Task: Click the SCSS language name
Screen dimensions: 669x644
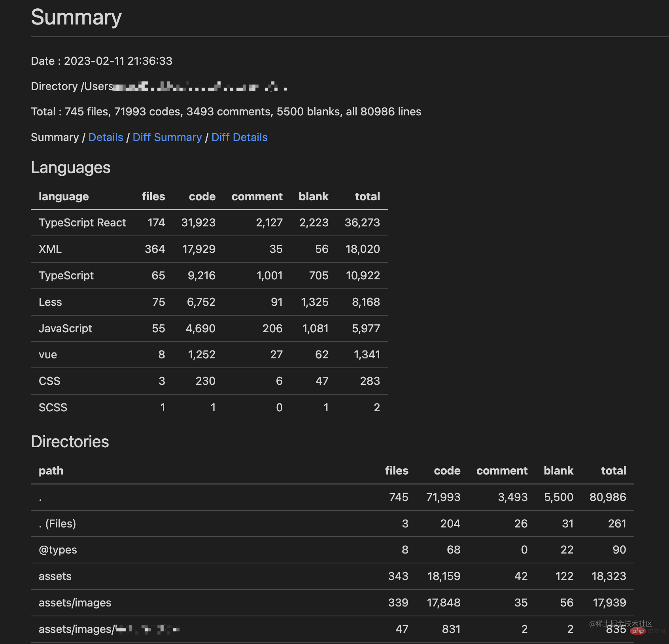Action: 53,408
